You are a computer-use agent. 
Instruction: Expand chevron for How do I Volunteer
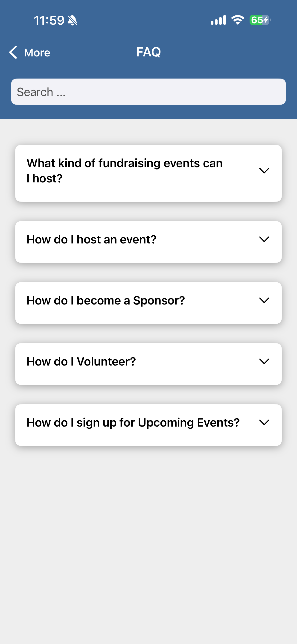(264, 361)
